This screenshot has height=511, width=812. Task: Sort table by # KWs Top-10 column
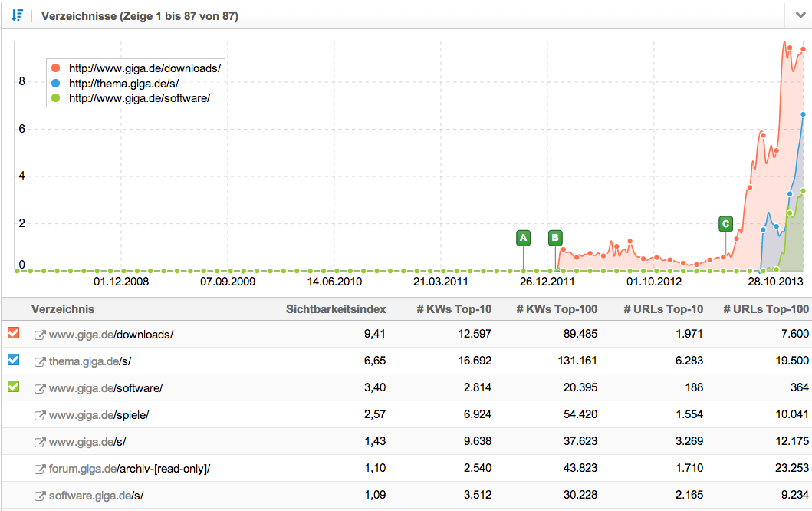click(452, 309)
